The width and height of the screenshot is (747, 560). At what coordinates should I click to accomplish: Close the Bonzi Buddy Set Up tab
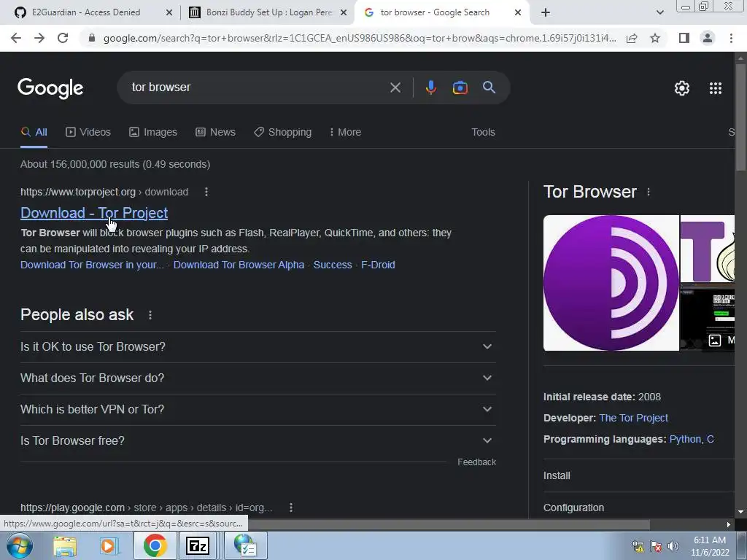(x=344, y=13)
